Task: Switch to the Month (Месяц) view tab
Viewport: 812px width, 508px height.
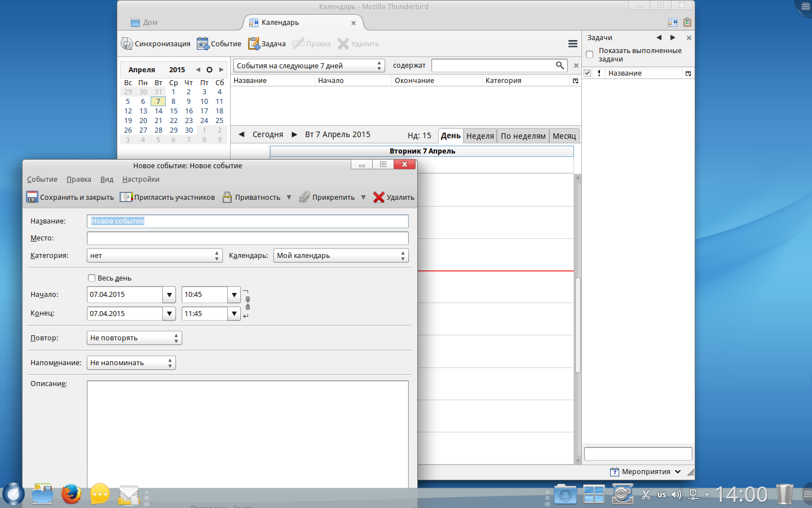Action: (x=564, y=135)
